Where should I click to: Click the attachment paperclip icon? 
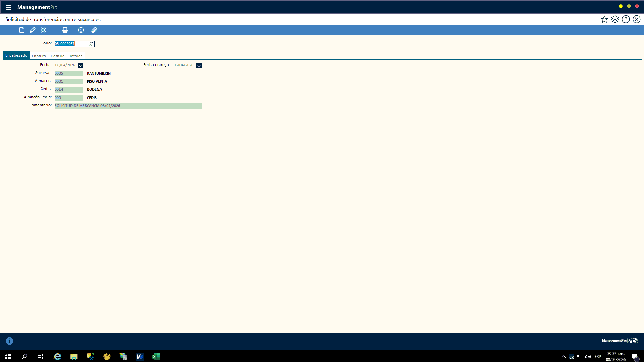(94, 30)
